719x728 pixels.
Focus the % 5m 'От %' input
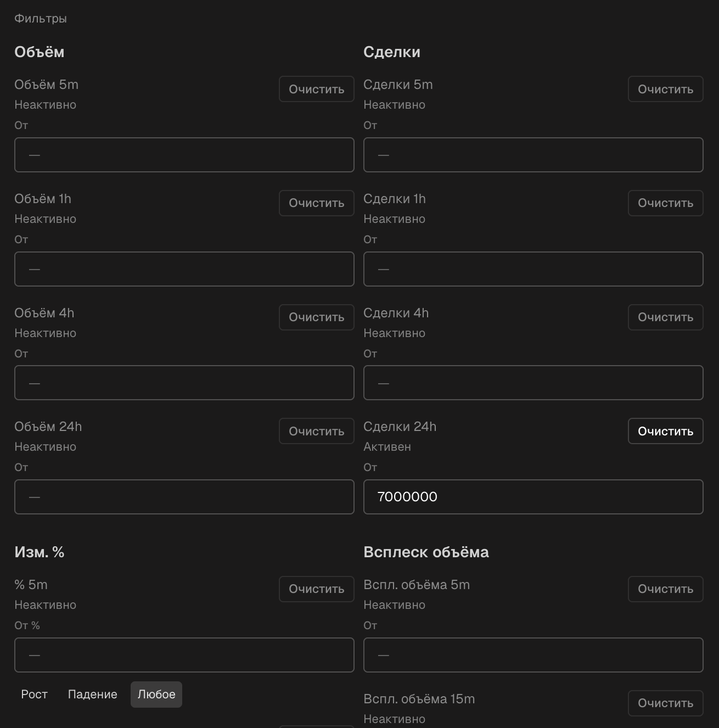pos(184,655)
